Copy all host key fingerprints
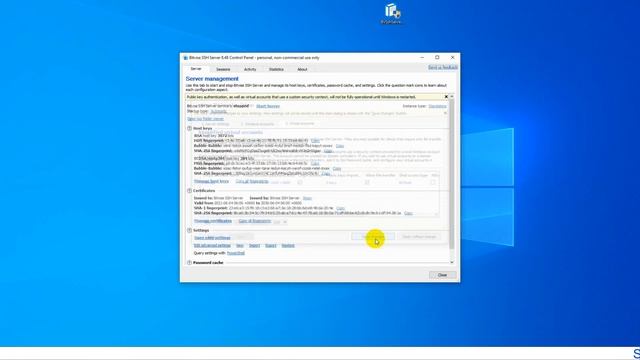Viewport: 640px width, 360px height. pyautogui.click(x=252, y=181)
